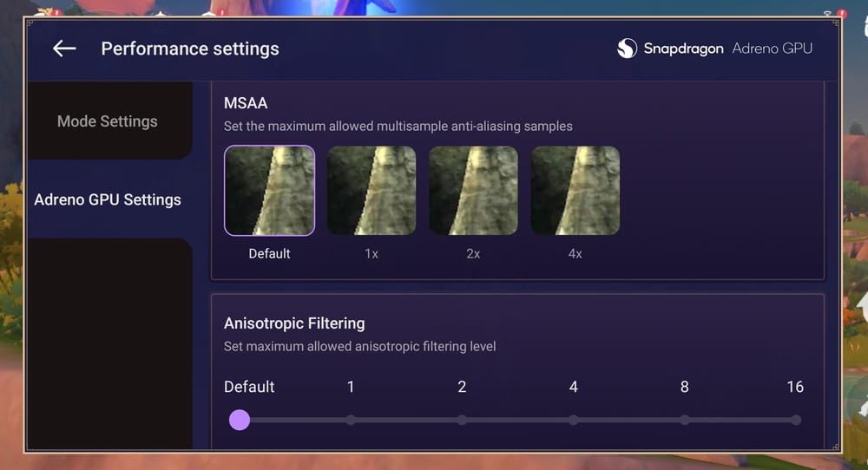
Task: Set anisotropic slider to the 4 stop dot
Action: pos(574,421)
